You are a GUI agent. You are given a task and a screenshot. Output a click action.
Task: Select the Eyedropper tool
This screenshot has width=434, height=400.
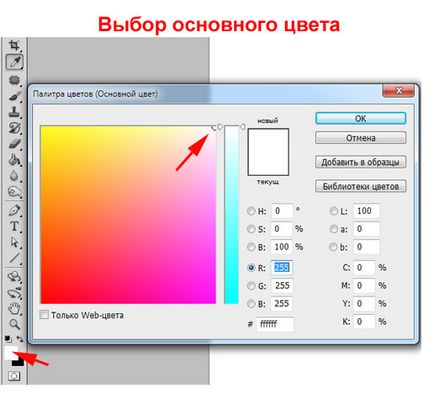[x=14, y=62]
